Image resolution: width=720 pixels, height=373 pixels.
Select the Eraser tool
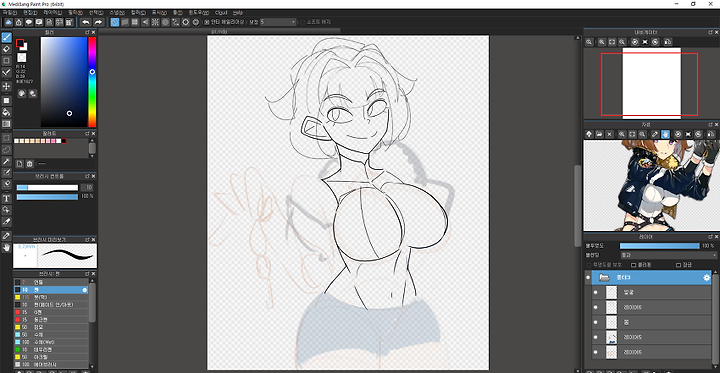click(6, 49)
